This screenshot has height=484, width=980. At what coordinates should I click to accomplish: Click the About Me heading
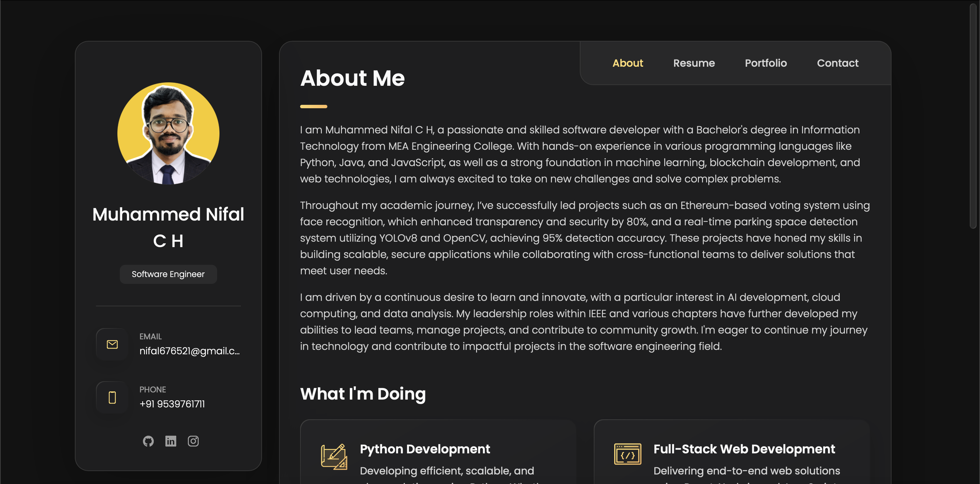point(352,78)
